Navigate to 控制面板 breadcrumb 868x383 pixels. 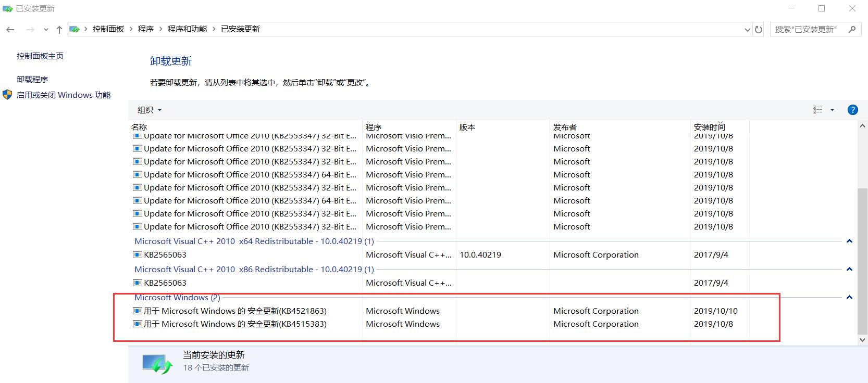point(108,29)
